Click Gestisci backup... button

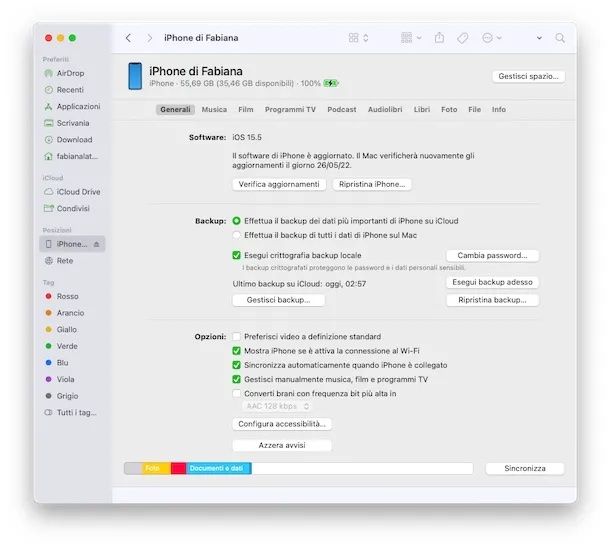click(279, 300)
